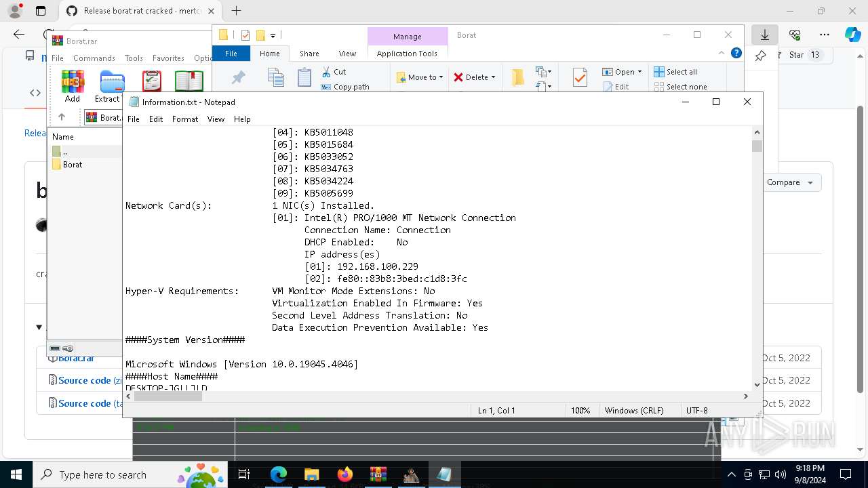The width and height of the screenshot is (868, 488).
Task: Click Select none in Explorer ribbon
Action: point(680,87)
